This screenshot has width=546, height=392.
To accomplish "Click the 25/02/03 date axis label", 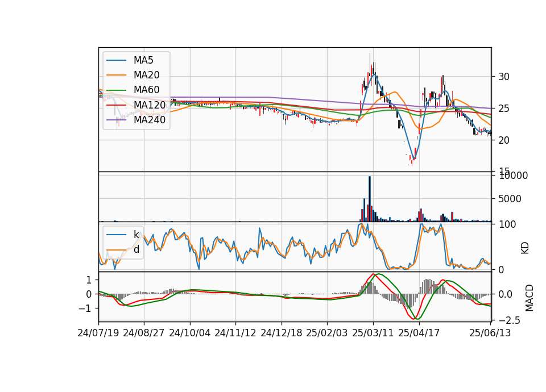I will (x=327, y=333).
